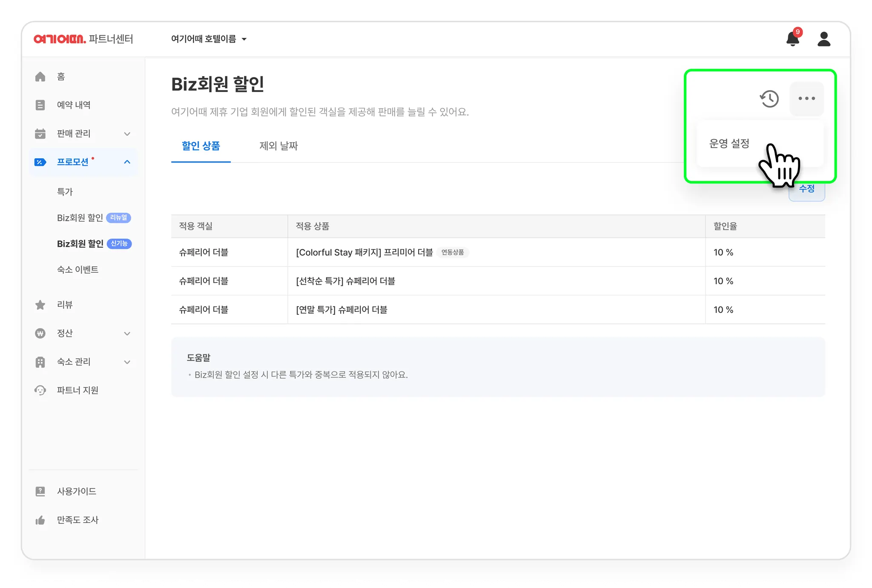Screen dimensions: 872x588
Task: Select 운영 설정 from the popup menu
Action: 729,144
